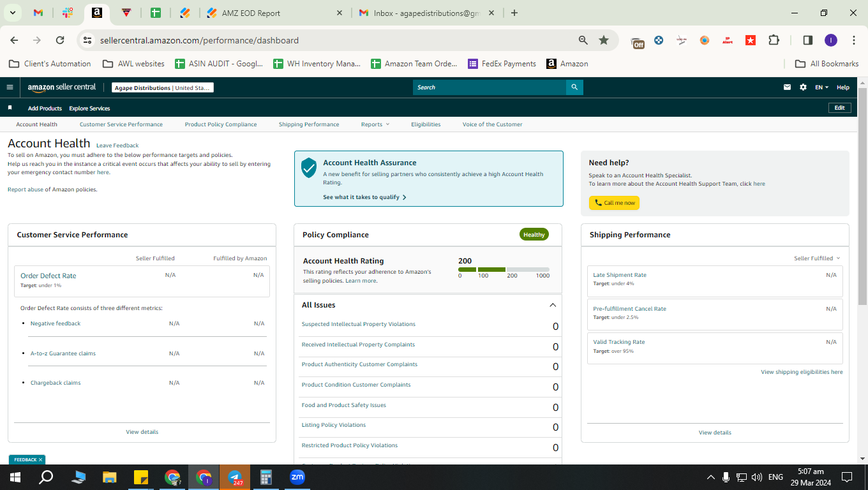View site information for sellercentral.amazon.com
The width and height of the screenshot is (868, 490).
click(87, 40)
